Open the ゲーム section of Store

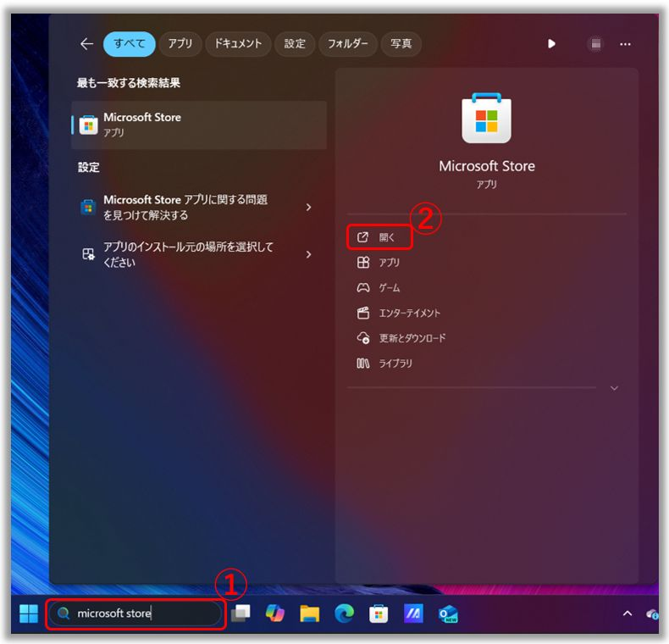coord(378,288)
